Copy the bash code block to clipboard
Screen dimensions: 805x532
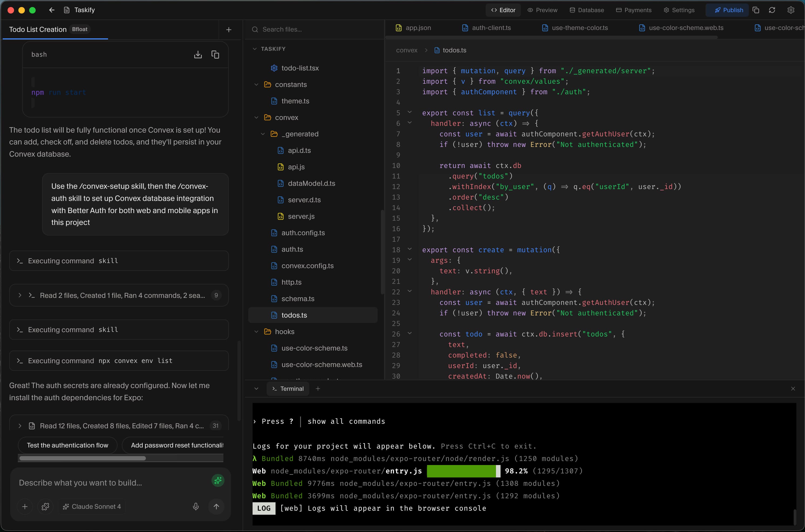(216, 54)
